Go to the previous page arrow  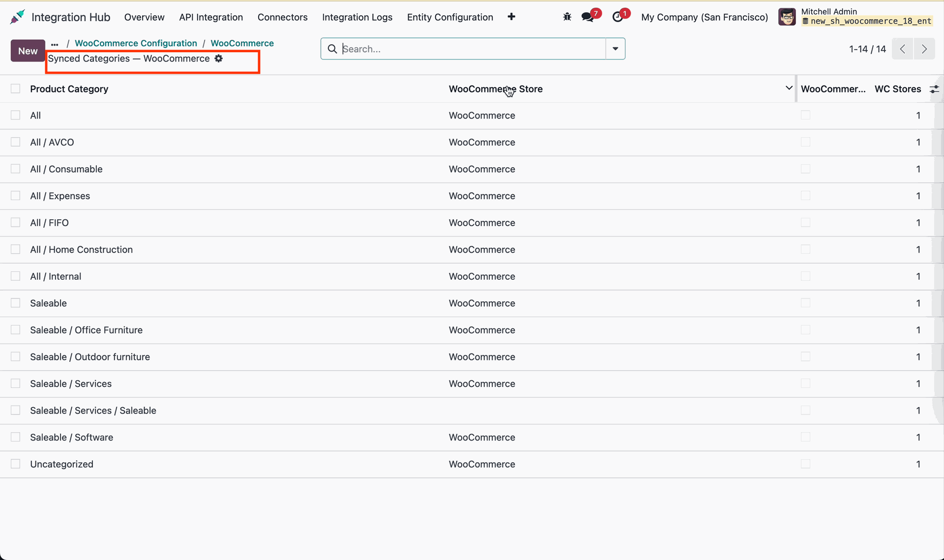(903, 49)
